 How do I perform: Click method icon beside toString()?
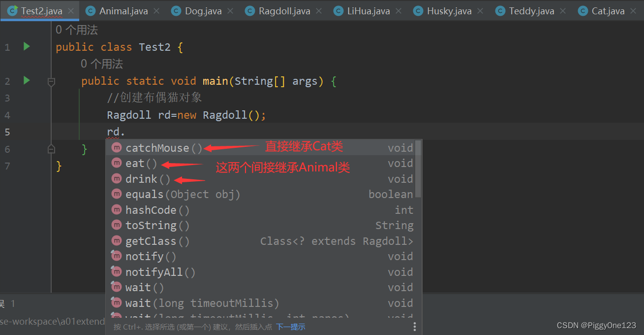pos(116,225)
